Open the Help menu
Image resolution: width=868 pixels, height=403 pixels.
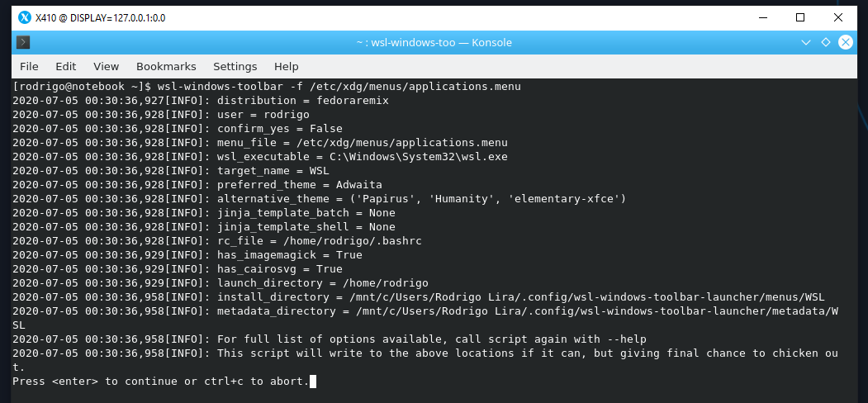(286, 66)
